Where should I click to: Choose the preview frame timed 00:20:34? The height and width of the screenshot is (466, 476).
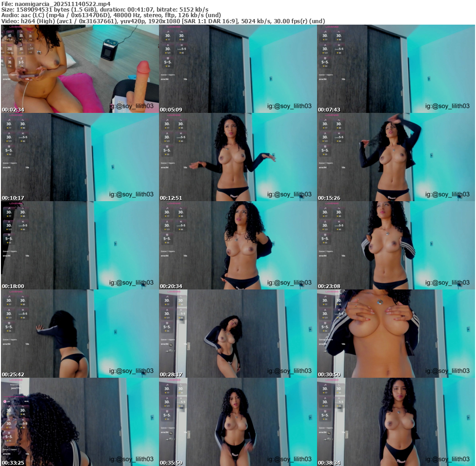coord(238,245)
